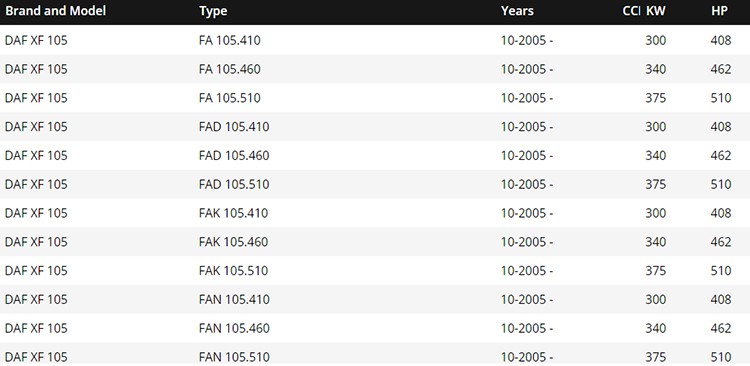The height and width of the screenshot is (366, 750).
Task: Click the FAD 105.510 type cell
Action: point(234,184)
